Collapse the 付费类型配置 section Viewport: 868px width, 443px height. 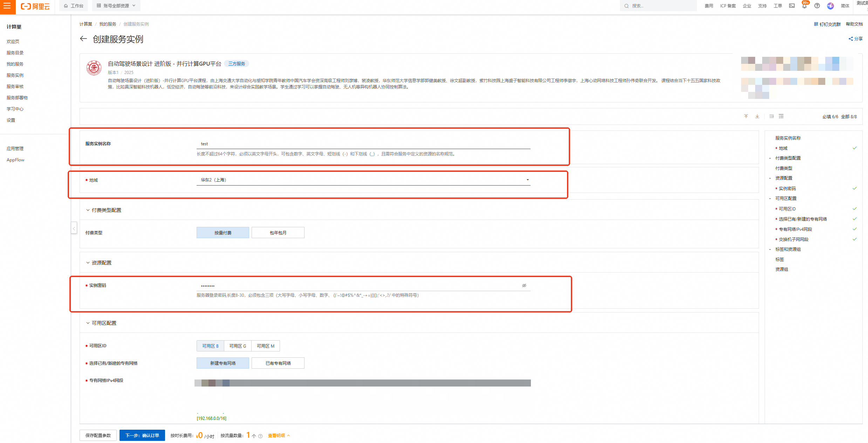pos(88,210)
